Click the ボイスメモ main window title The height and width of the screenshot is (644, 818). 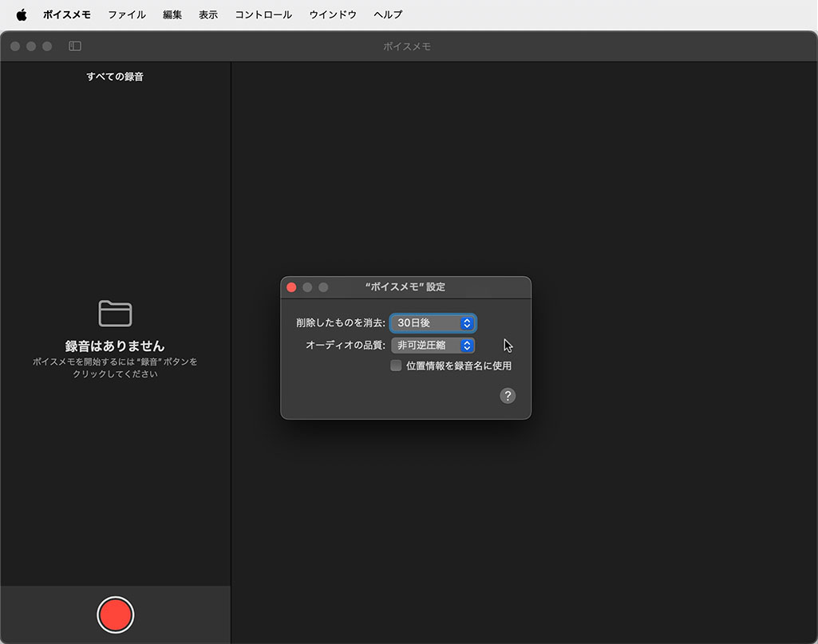click(x=407, y=46)
